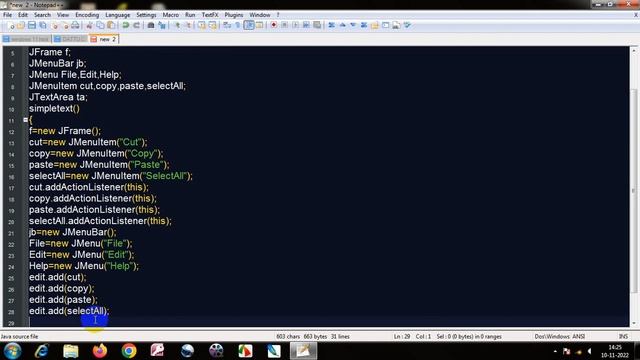Open the File menu

tap(7, 15)
